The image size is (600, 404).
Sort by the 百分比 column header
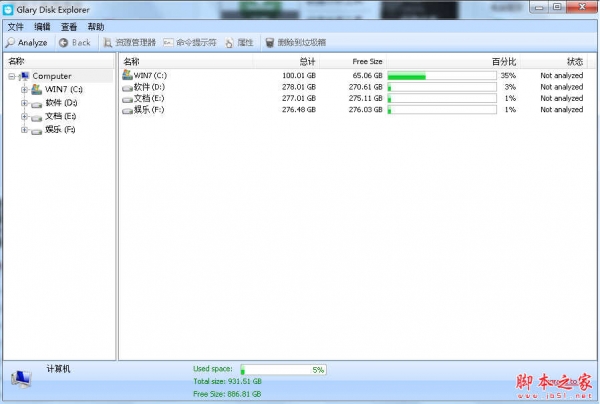[x=453, y=61]
